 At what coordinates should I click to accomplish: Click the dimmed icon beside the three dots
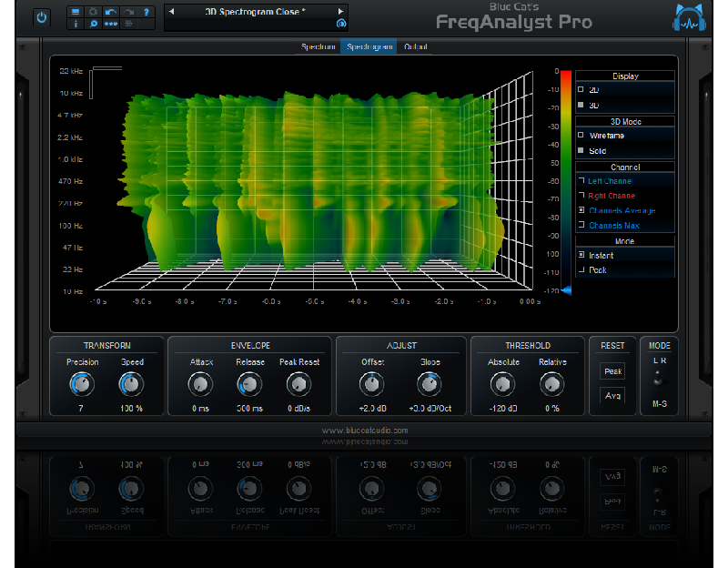tap(128, 24)
